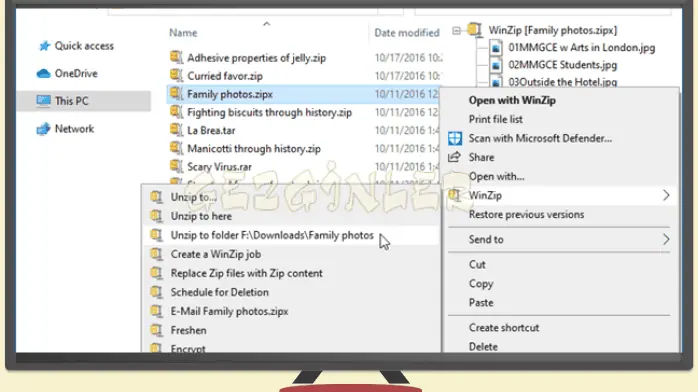Viewport: 698px width, 392px height.
Task: Open Network in the navigation pane
Action: tap(74, 129)
